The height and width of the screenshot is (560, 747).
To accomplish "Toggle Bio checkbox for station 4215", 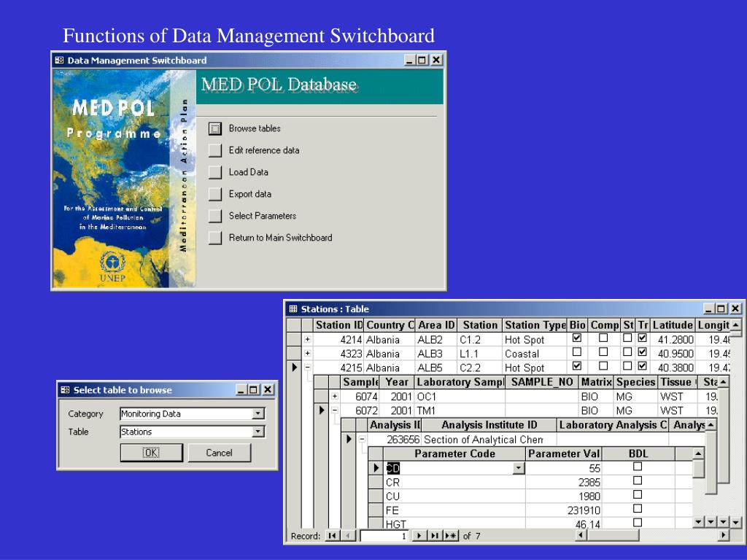I will 577,366.
